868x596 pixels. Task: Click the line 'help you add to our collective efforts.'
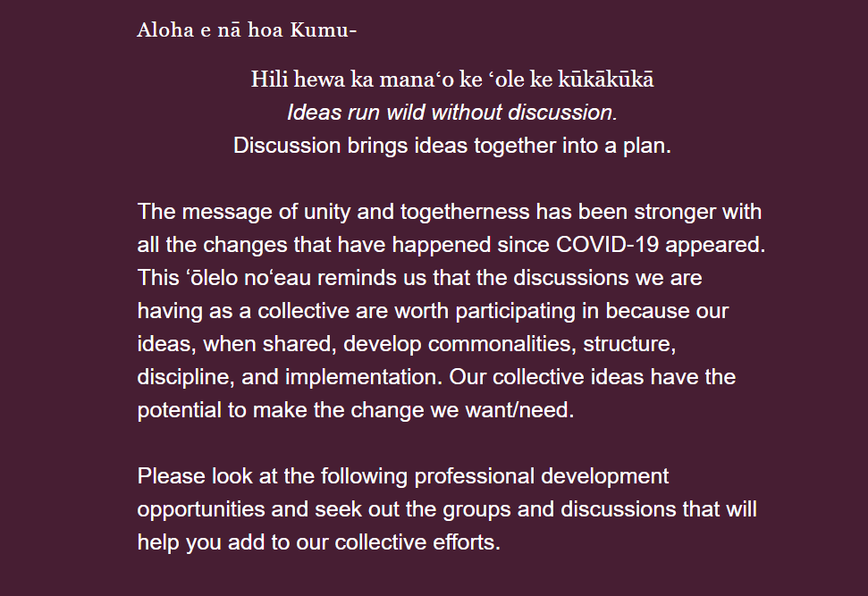point(319,542)
